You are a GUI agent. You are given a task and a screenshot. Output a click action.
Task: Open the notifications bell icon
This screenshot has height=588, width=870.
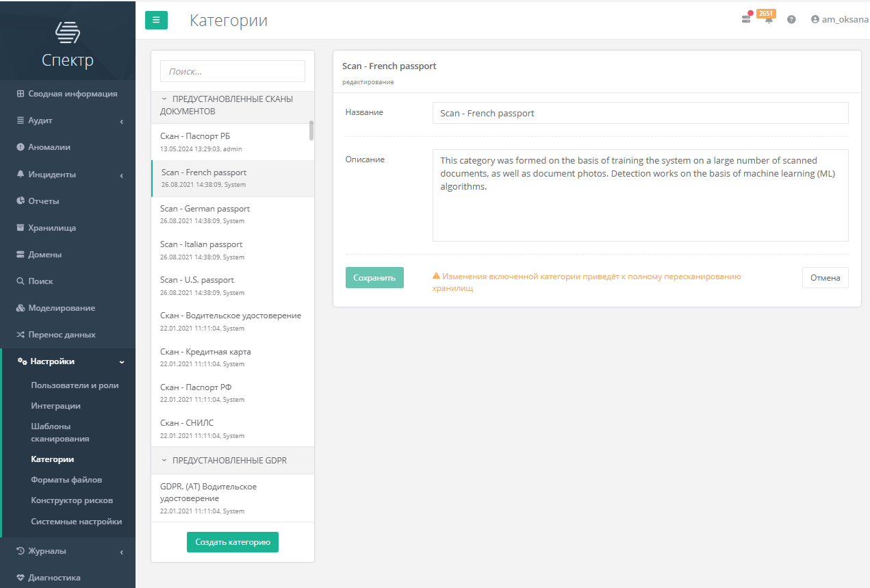pos(769,20)
